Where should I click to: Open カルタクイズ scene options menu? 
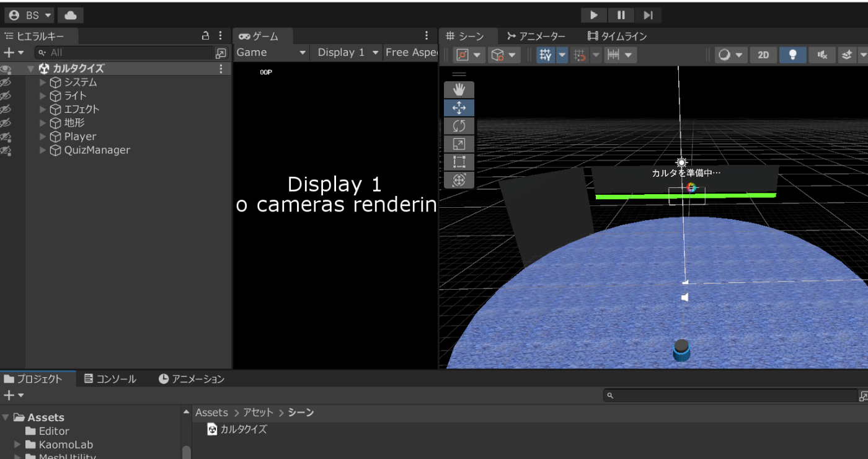(221, 69)
